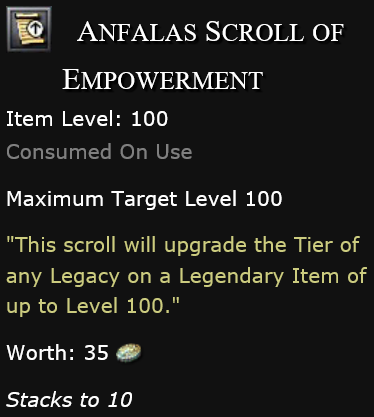Click the Empowerment title word
374x417 pixels.
(x=163, y=80)
